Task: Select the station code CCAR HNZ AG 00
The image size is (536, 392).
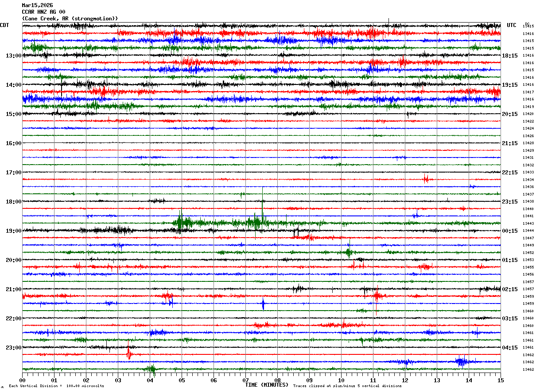Action: [43, 12]
